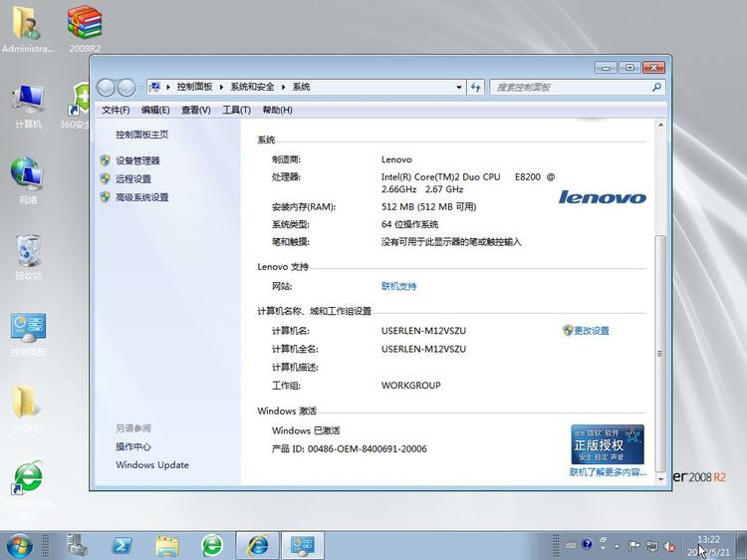Launch PowerShell from the taskbar
The width and height of the screenshot is (747, 560).
click(x=122, y=545)
